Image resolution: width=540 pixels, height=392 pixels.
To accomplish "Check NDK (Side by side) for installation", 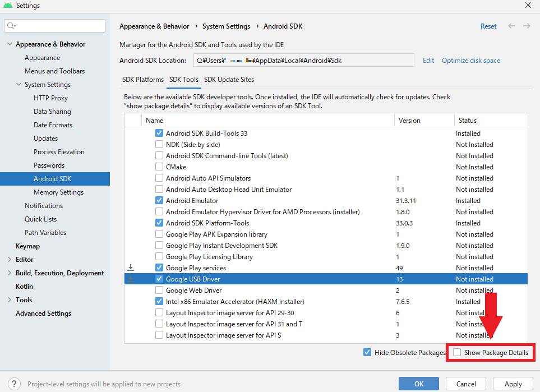I will coord(159,144).
